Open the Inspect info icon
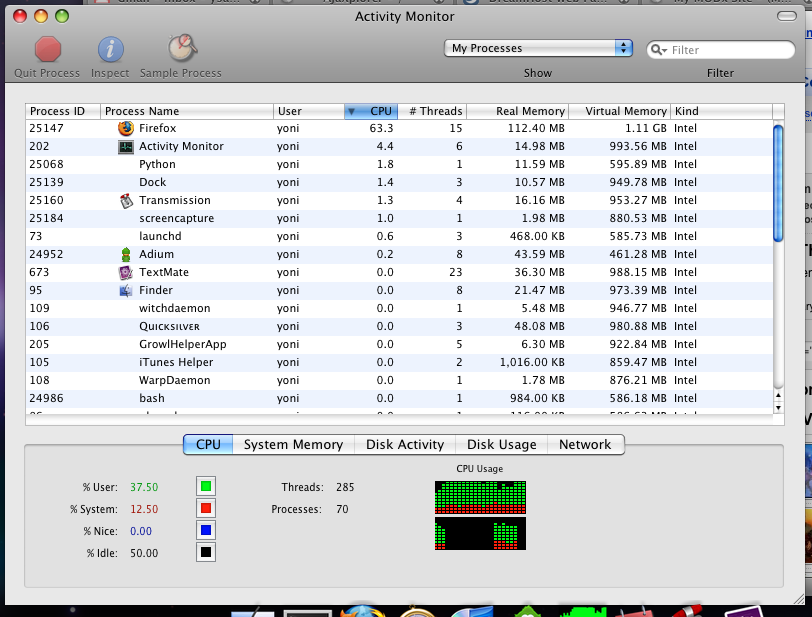Screen dimensions: 812x617 coord(110,49)
